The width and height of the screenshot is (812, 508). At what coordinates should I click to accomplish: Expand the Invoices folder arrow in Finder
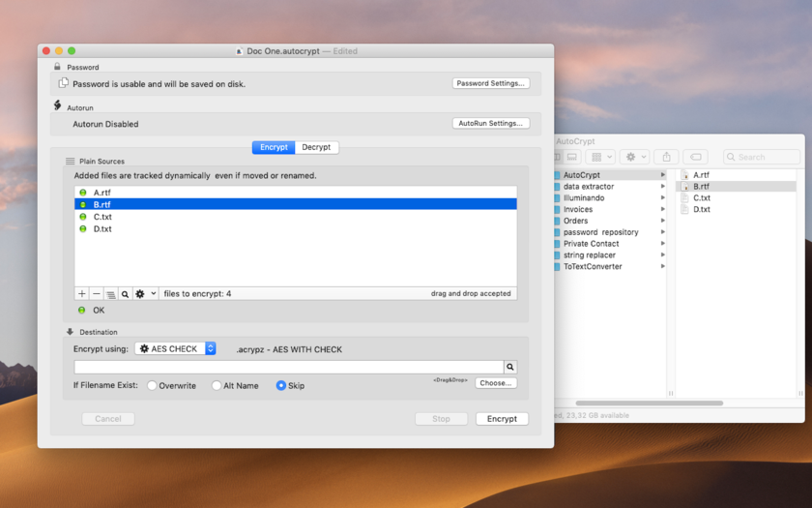(x=663, y=210)
